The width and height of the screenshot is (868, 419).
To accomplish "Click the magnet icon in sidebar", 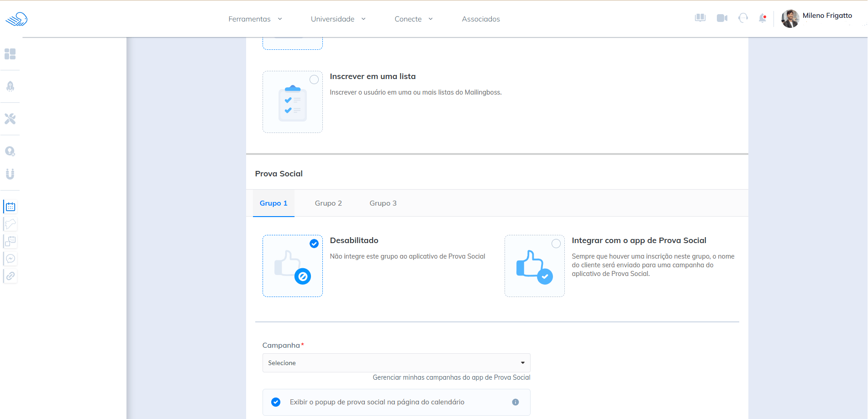I will coord(10,174).
